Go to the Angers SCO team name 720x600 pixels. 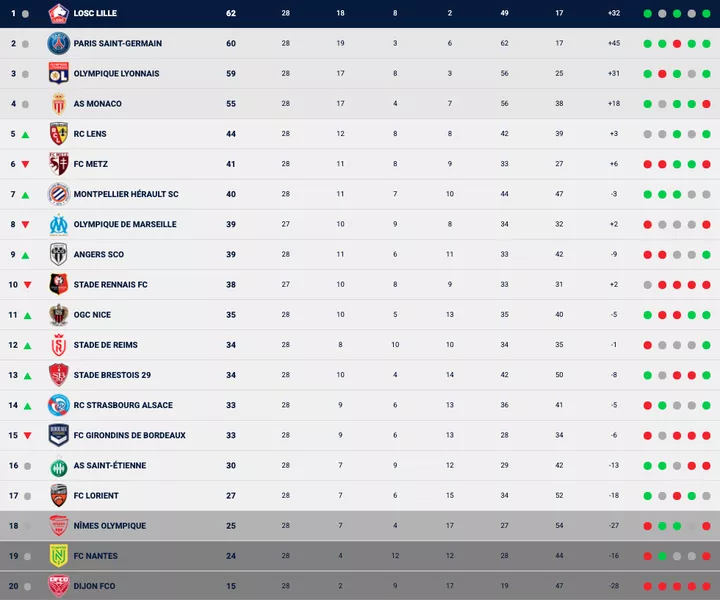point(99,255)
